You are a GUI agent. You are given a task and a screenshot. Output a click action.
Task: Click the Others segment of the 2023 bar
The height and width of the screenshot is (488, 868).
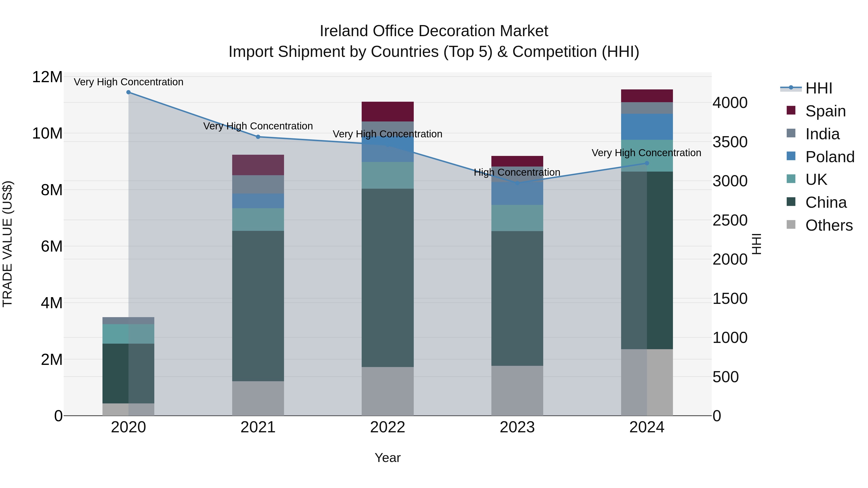[517, 391]
